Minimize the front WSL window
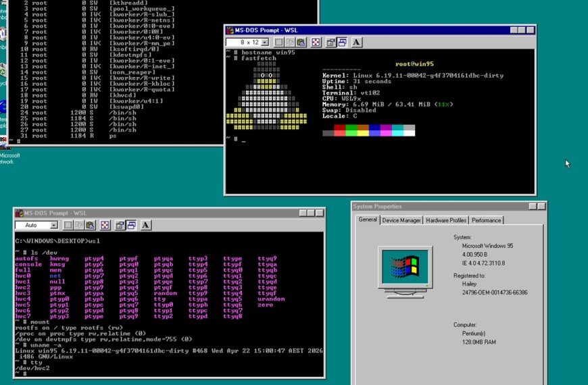The height and width of the screenshot is (385, 588). (x=514, y=30)
